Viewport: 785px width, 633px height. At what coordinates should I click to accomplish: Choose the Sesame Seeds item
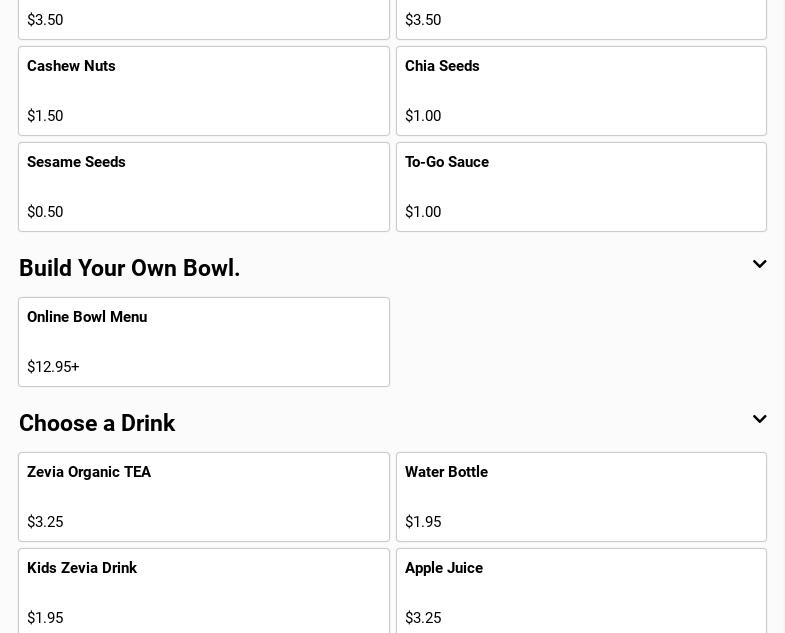[x=203, y=186]
